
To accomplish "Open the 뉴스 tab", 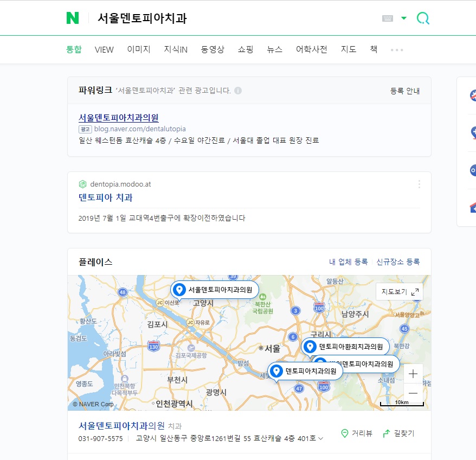I will click(x=274, y=49).
